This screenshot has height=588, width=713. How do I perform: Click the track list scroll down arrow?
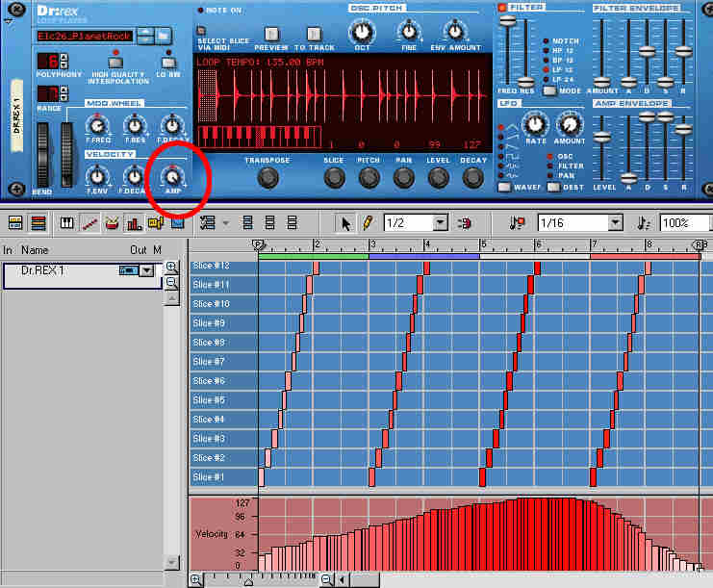pos(172,562)
